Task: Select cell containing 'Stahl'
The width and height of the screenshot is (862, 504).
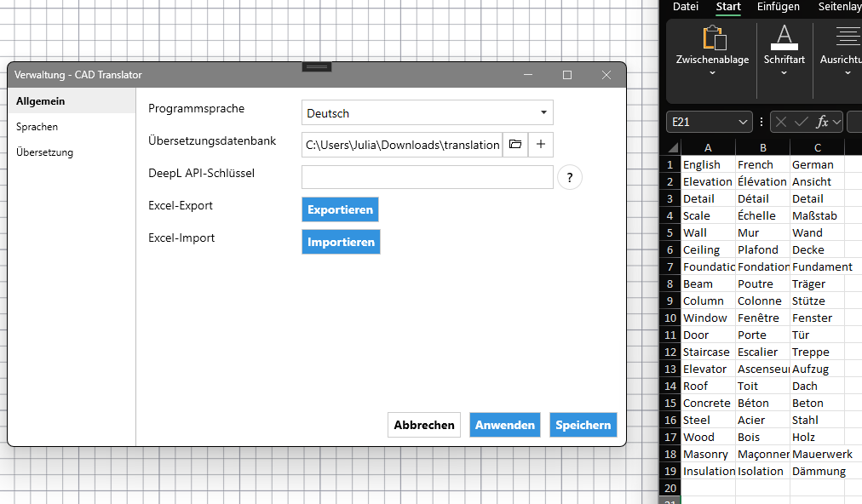Action: point(817,421)
